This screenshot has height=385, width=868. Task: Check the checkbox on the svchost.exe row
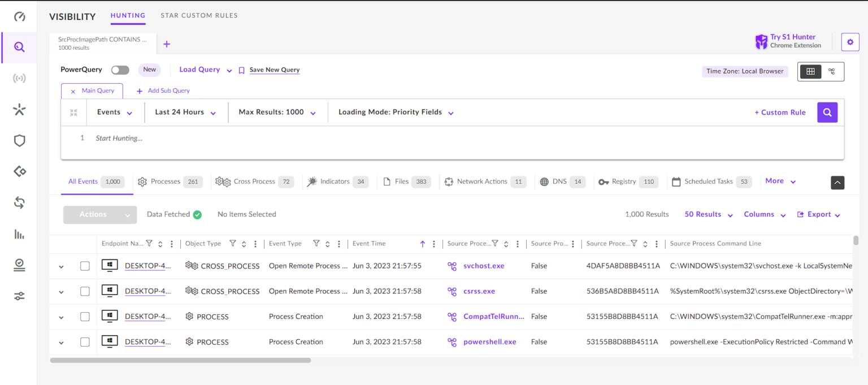(85, 266)
